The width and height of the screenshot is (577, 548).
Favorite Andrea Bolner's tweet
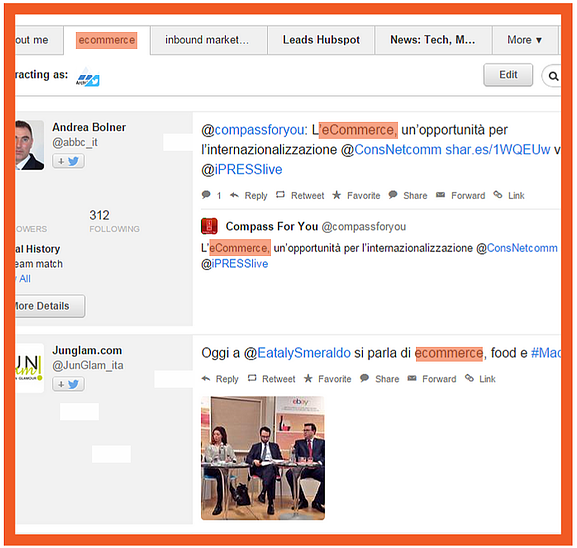[364, 195]
